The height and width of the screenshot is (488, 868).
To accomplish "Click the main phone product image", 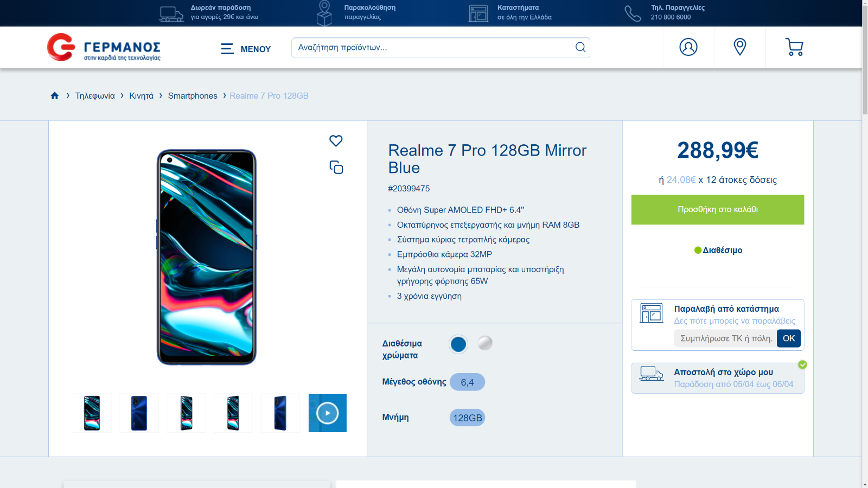I will [207, 257].
